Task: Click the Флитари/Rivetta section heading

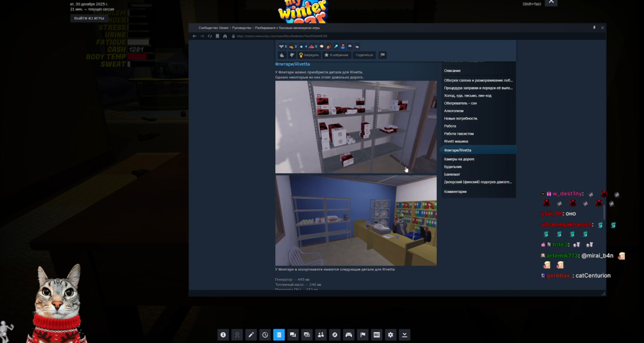Action: tap(292, 64)
